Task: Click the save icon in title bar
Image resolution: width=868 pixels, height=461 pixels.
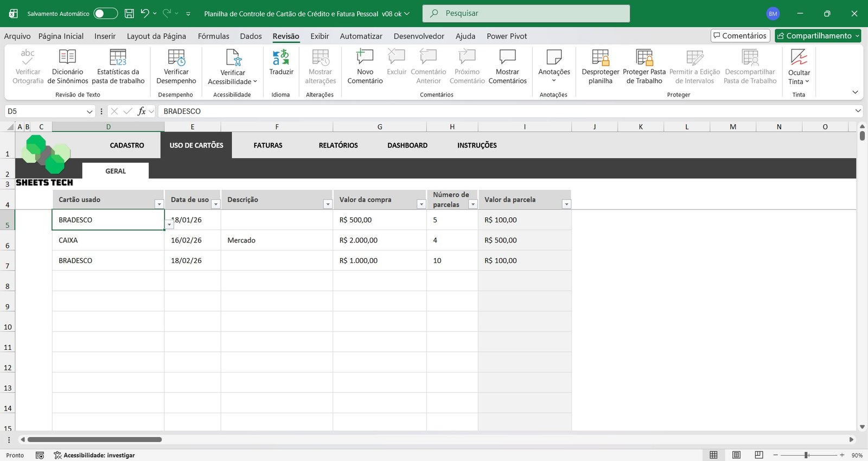Action: pyautogui.click(x=129, y=14)
